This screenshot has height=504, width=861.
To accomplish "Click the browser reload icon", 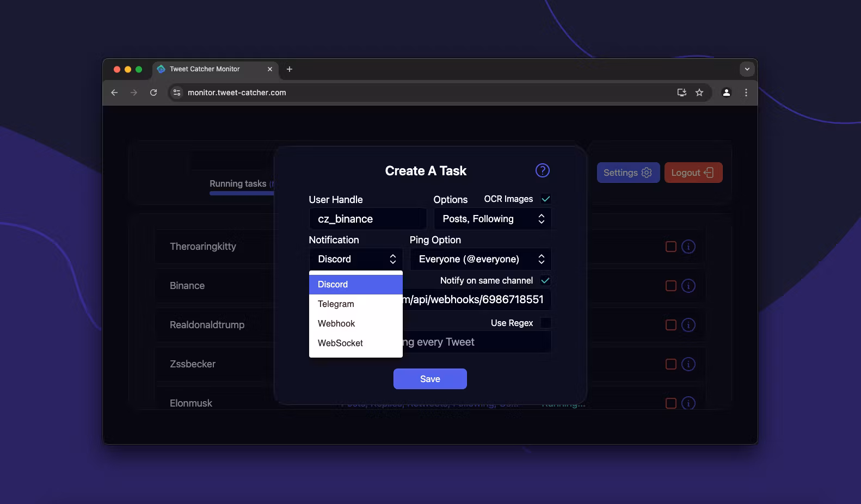I will [153, 93].
